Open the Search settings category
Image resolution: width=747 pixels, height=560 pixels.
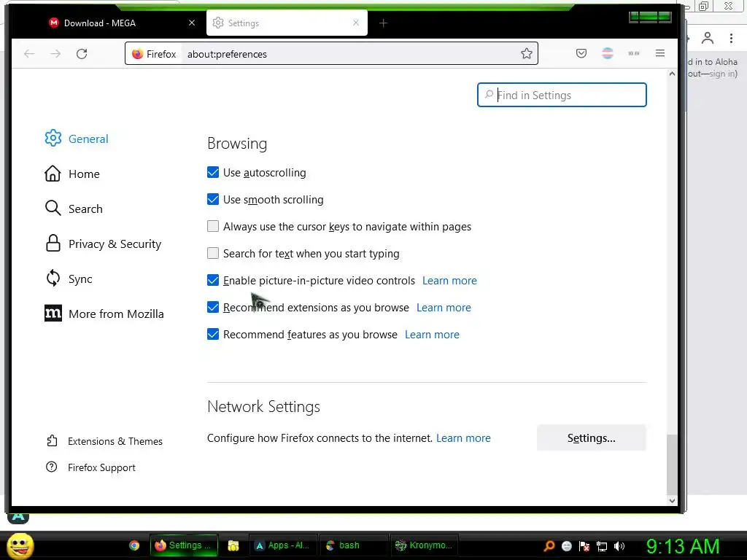coord(74,209)
